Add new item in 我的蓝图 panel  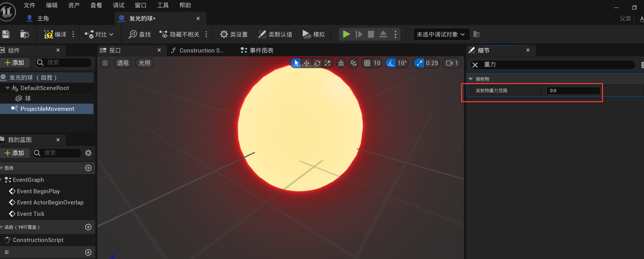tap(14, 153)
